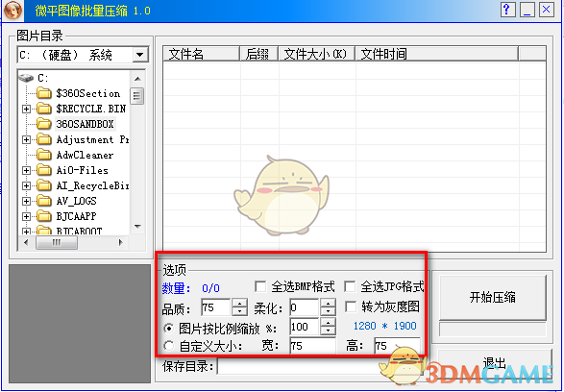Click the 保存目录 path field
Screen dimensions: 564x392
click(x=319, y=366)
